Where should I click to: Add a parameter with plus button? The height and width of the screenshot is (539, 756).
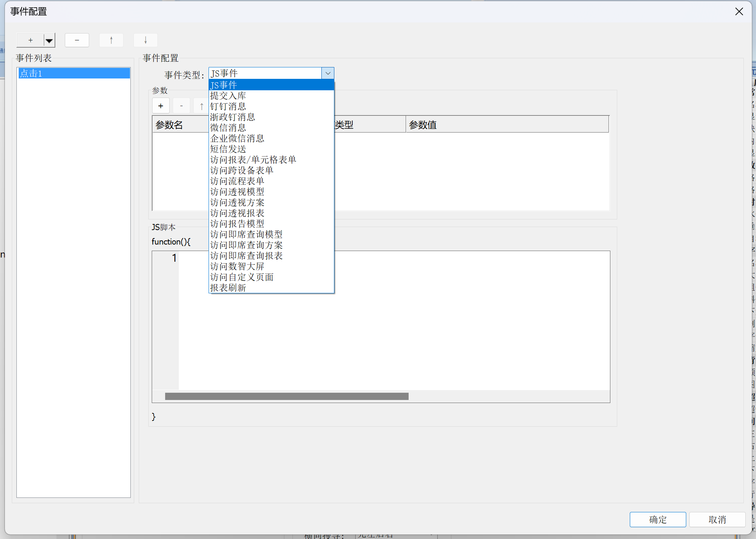pyautogui.click(x=161, y=106)
